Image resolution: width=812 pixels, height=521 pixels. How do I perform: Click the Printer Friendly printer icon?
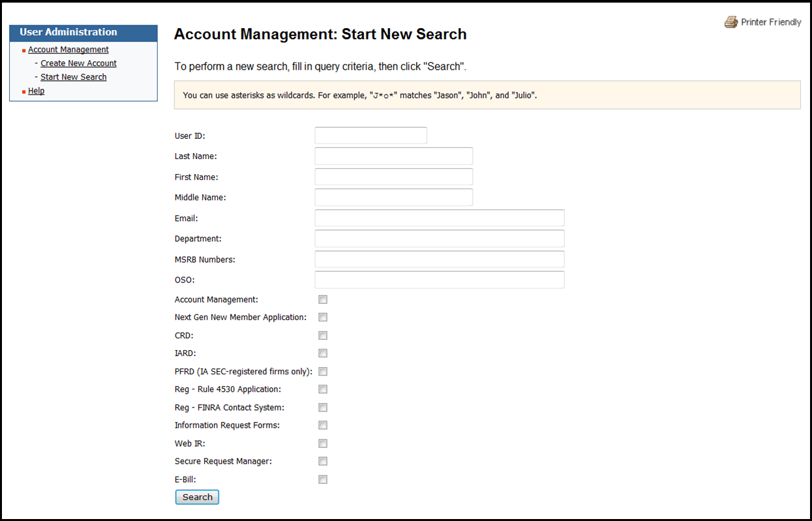(x=730, y=22)
